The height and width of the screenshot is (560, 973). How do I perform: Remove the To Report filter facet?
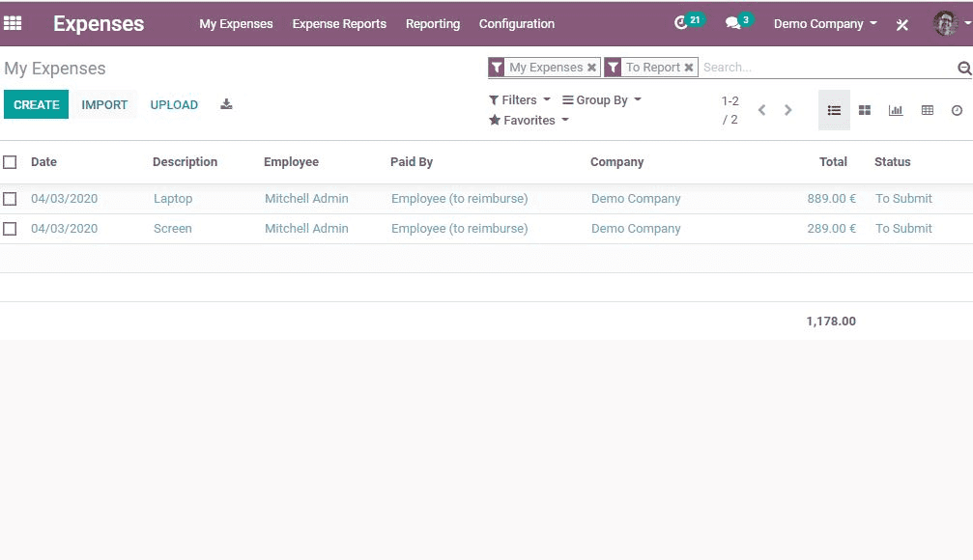689,67
